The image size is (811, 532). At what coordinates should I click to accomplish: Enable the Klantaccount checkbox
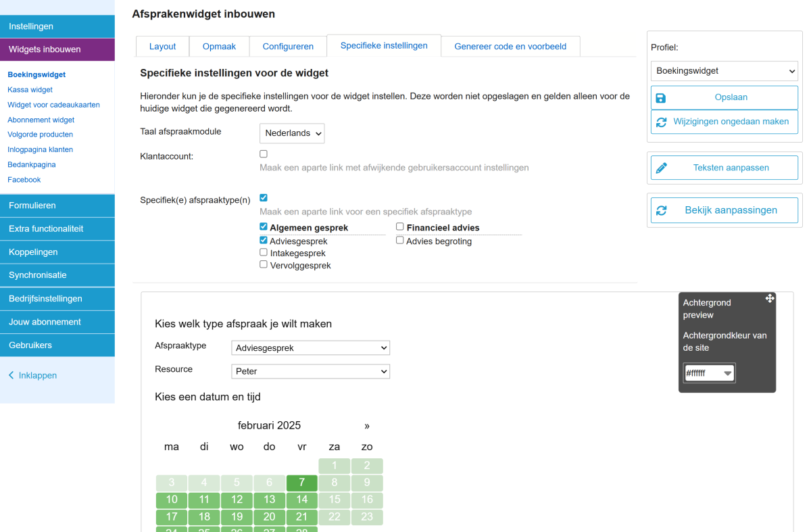264,154
